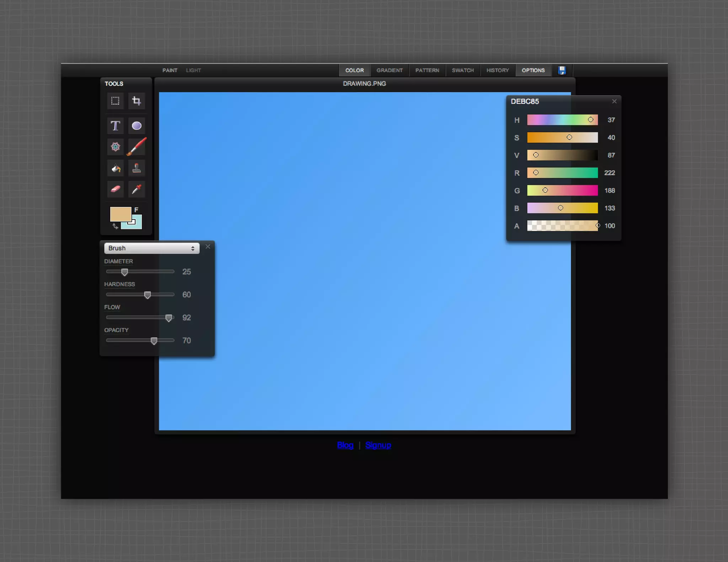The height and width of the screenshot is (562, 728).
Task: Swap foreground and background colors arrow
Action: coord(115,226)
